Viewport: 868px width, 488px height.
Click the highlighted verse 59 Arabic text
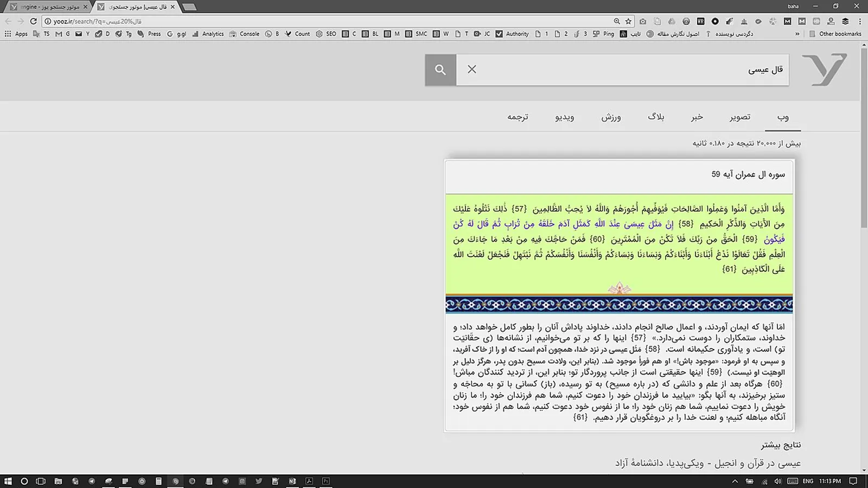tap(619, 231)
